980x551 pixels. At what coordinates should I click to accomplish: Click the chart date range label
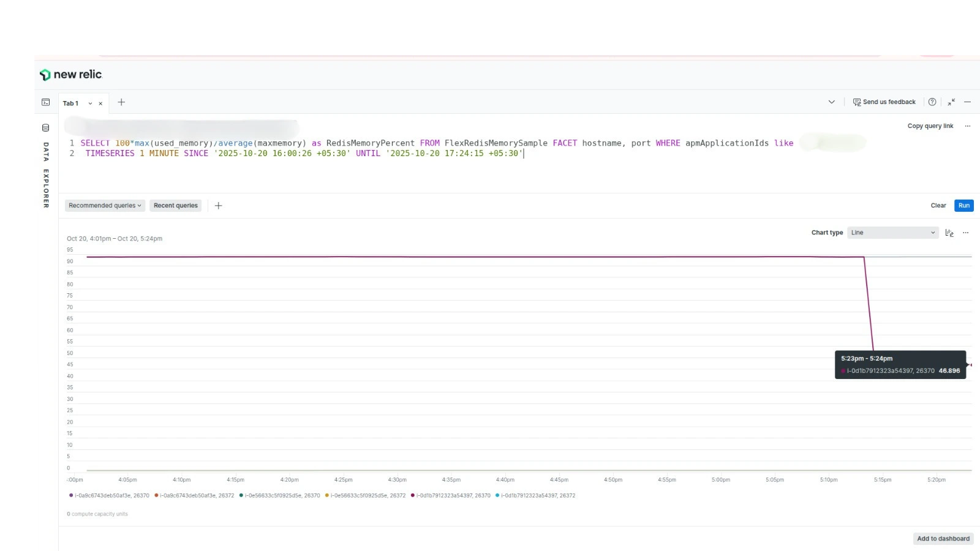115,239
